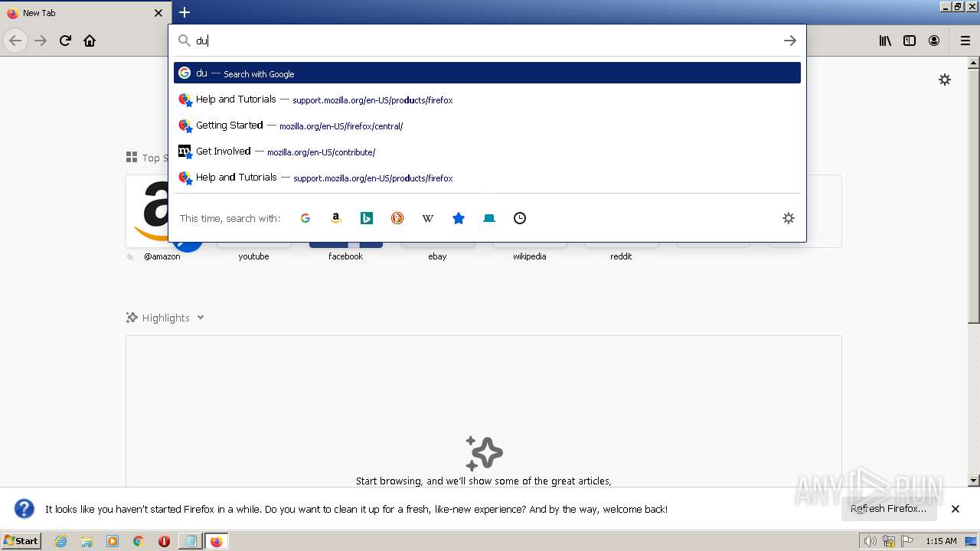Click the up arrow of the page scrollbar
980x551 pixels.
[974, 62]
